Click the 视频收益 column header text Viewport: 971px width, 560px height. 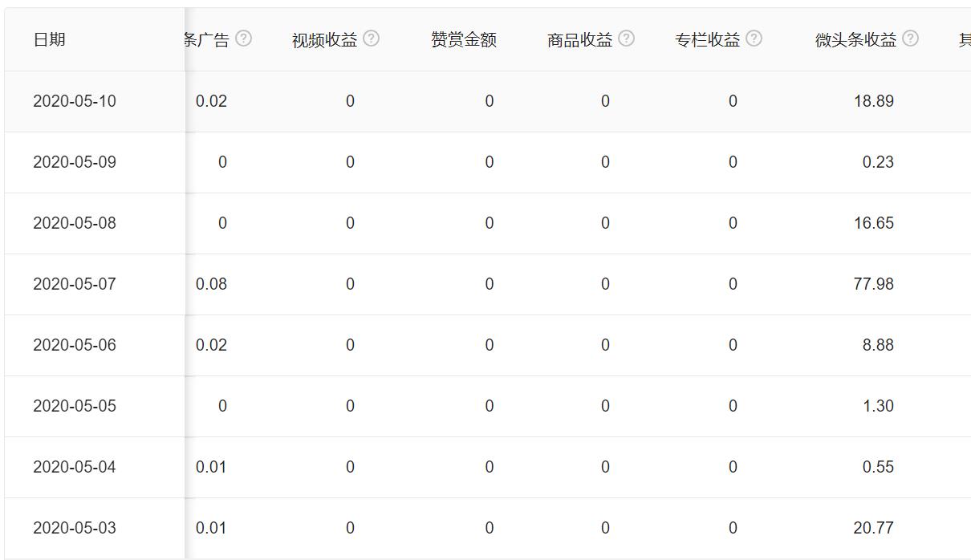click(x=324, y=39)
